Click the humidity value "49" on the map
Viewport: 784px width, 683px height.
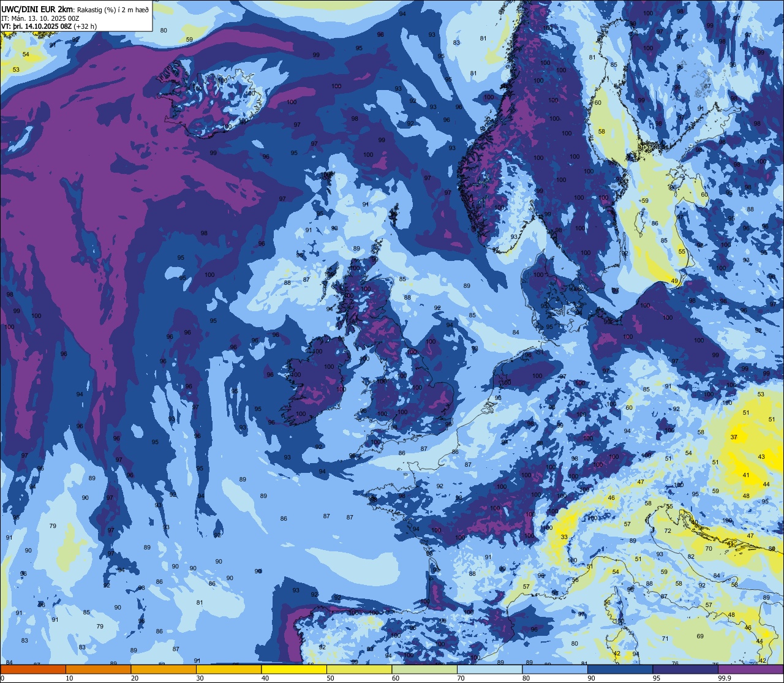point(674,281)
